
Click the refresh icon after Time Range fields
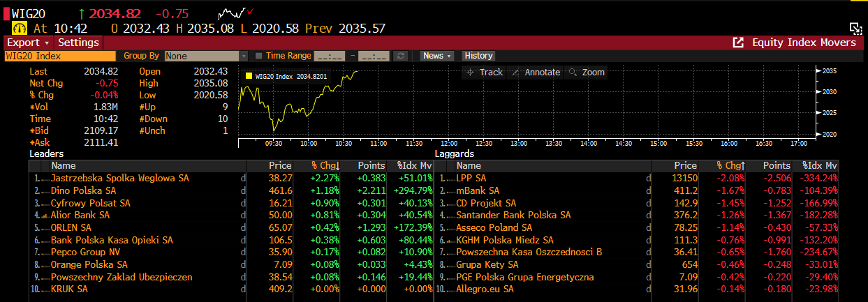(400, 56)
